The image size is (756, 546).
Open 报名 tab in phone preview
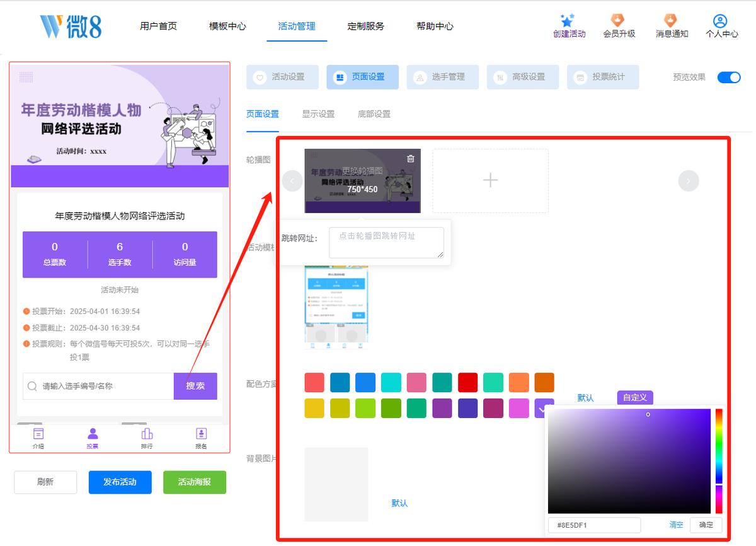[201, 439]
